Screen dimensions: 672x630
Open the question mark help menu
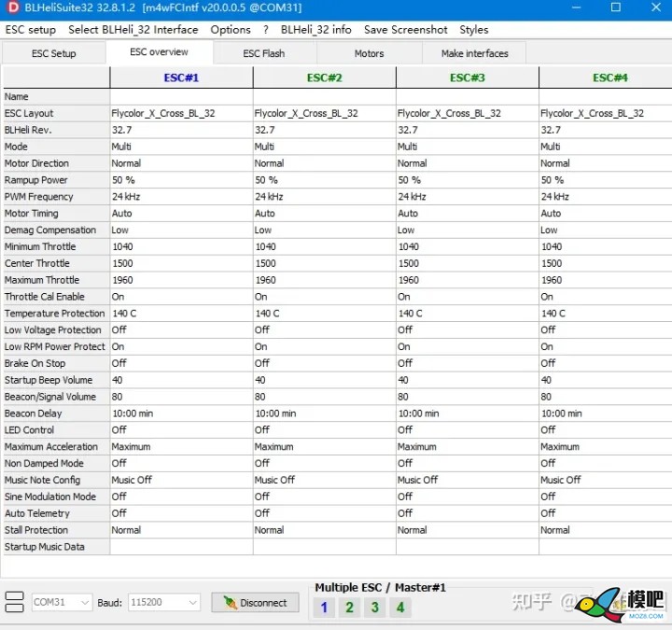[x=266, y=30]
